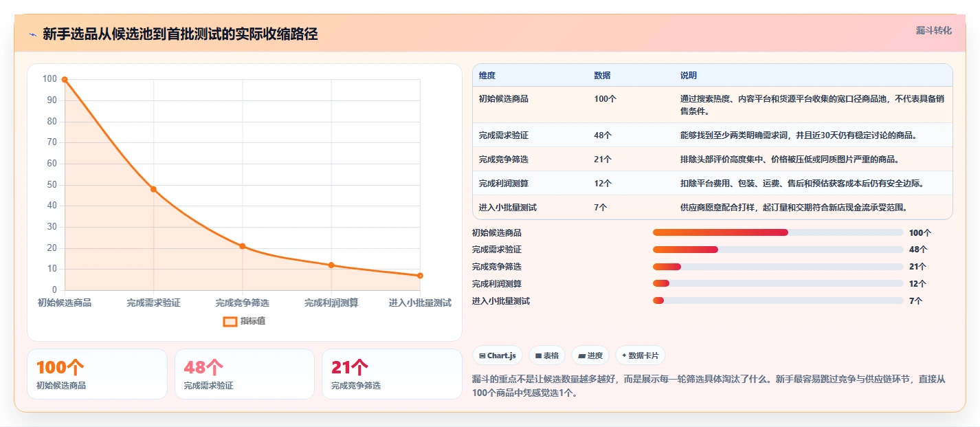Select the 数据卡片 chip
Image resolution: width=980 pixels, height=427 pixels.
640,355
